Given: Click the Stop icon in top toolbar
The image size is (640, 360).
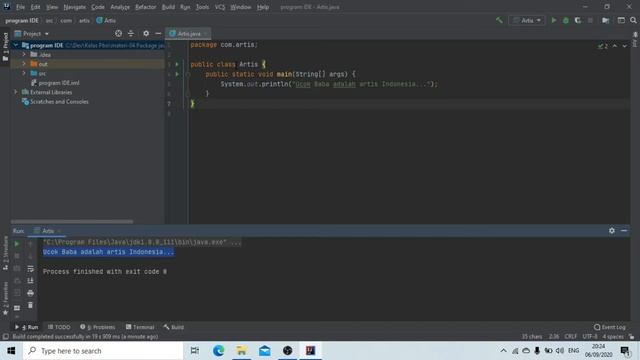Looking at the screenshot, I should [590, 20].
